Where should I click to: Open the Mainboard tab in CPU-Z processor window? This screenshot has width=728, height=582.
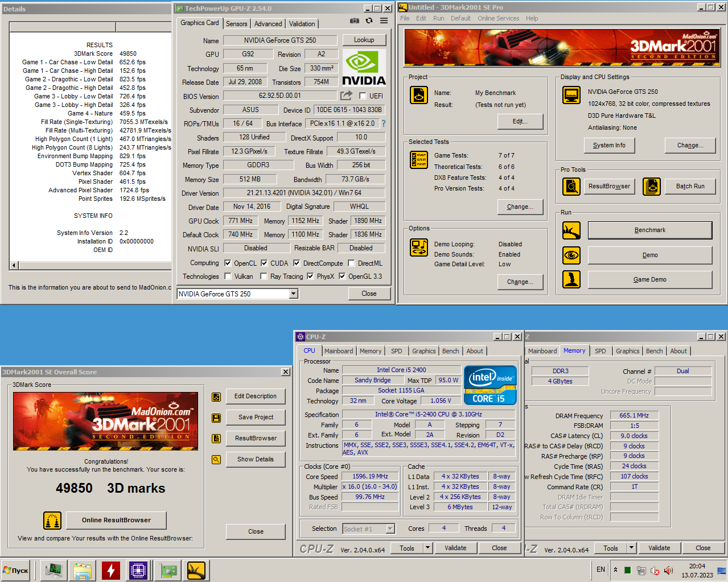point(339,351)
